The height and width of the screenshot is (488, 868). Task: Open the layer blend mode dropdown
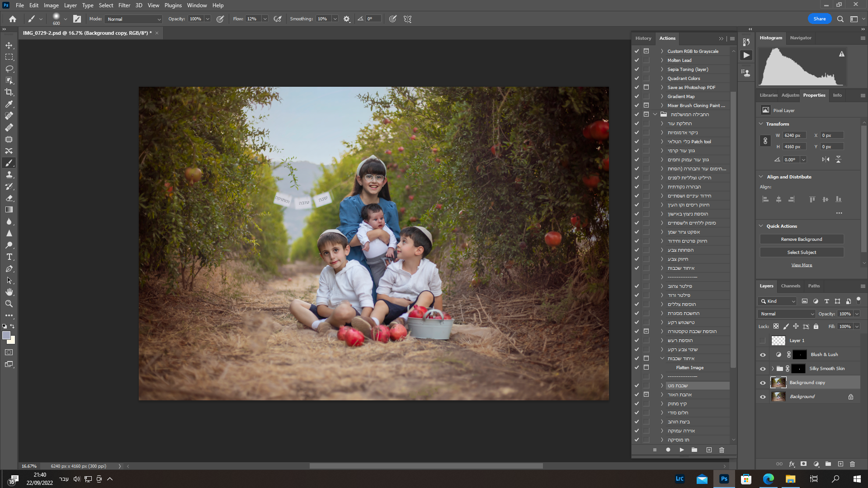pos(787,314)
